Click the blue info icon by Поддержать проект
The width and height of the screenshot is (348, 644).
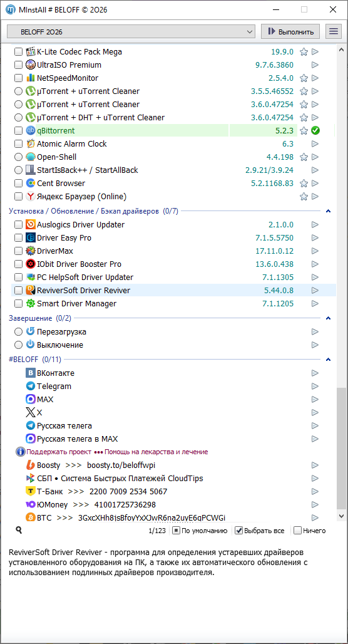coord(21,452)
